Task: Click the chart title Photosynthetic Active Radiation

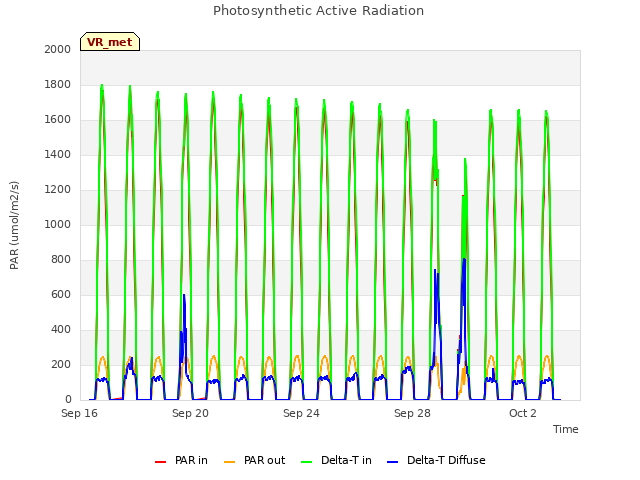Action: [x=318, y=11]
